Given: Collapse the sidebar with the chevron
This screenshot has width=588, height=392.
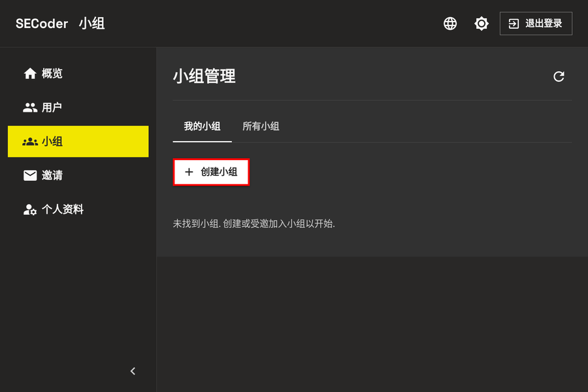Looking at the screenshot, I should (133, 371).
